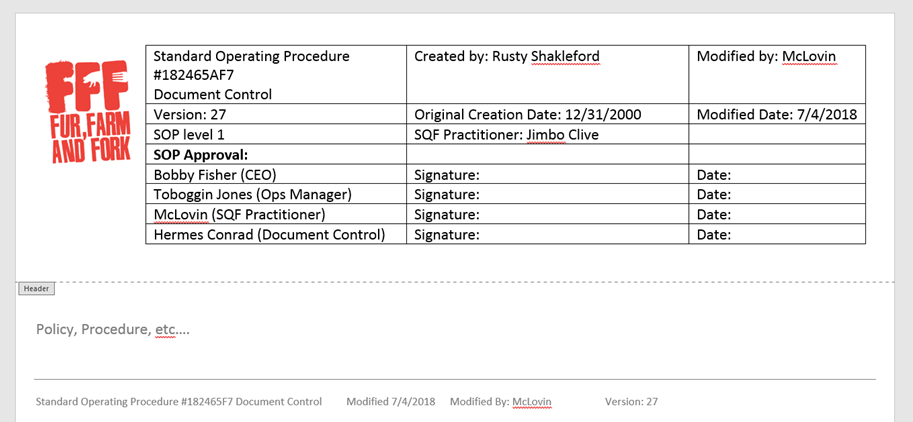Click the Signature cell in Toboggin Jones' row

[547, 194]
